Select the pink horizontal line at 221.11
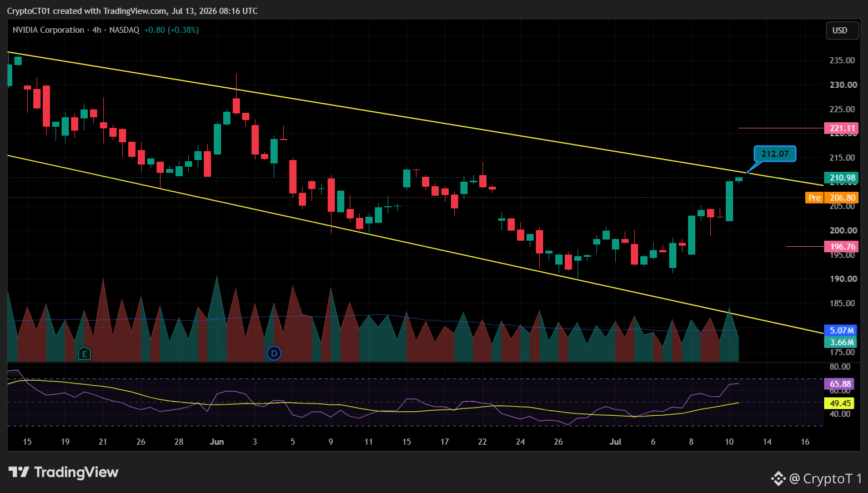 tap(780, 128)
